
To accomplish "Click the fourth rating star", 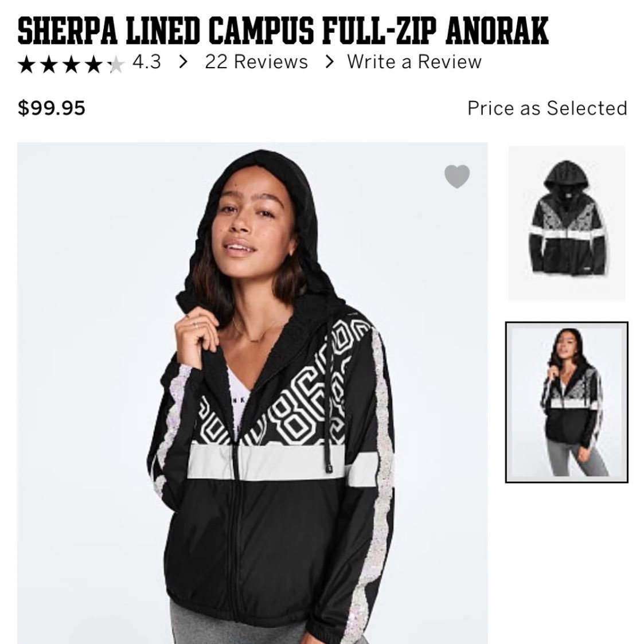I will pyautogui.click(x=95, y=64).
